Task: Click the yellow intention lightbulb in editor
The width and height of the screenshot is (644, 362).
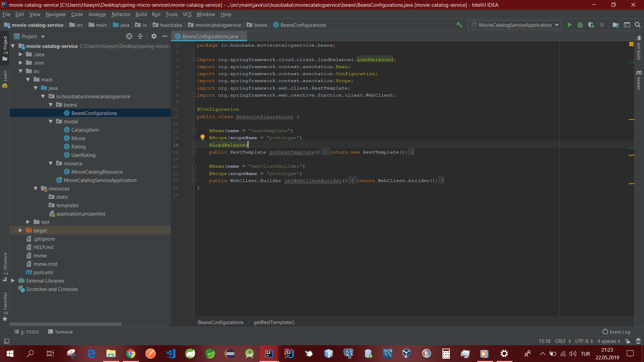Action: pos(203,137)
